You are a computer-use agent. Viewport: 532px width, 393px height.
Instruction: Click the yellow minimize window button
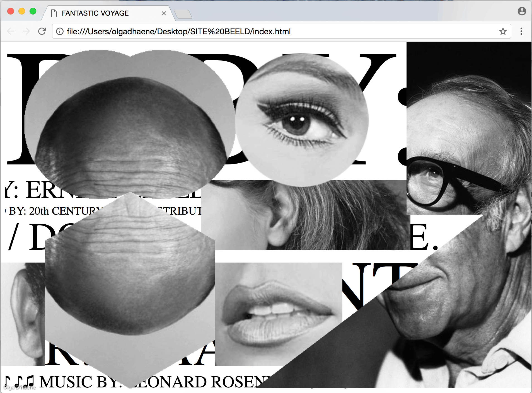(22, 11)
